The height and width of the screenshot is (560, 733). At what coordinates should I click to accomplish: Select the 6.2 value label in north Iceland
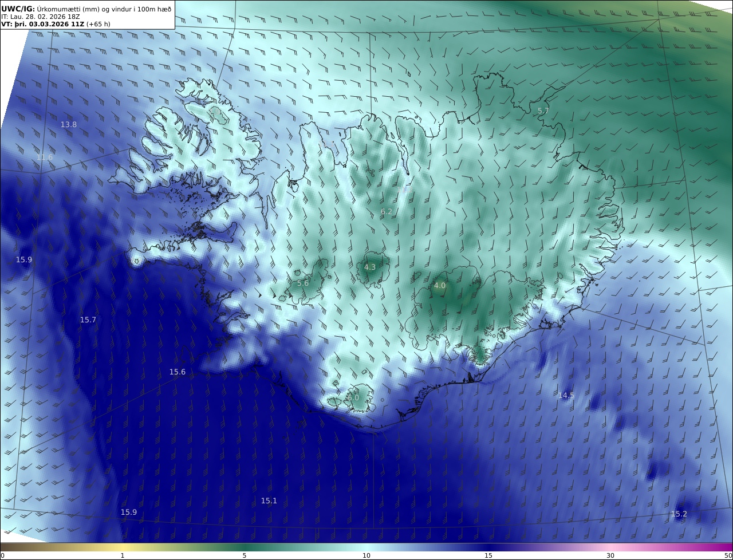(x=387, y=211)
